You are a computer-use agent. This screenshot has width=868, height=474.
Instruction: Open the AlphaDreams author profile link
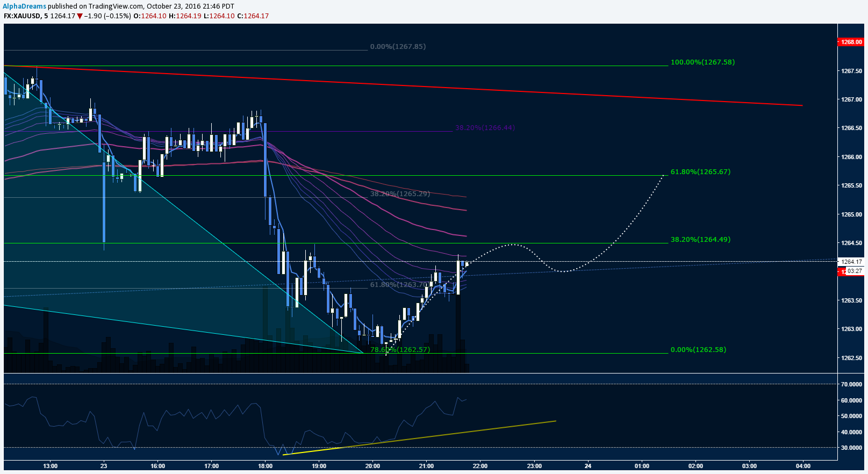[x=25, y=6]
